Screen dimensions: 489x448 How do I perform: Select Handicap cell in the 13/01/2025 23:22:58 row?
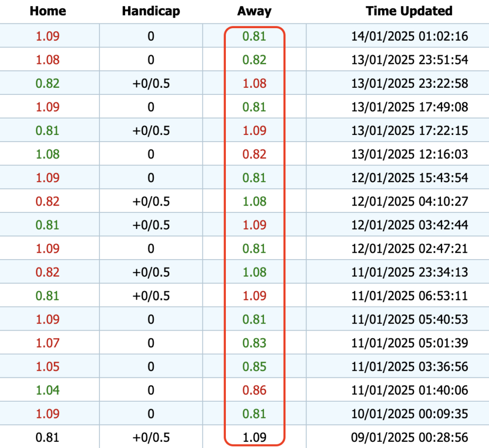pos(151,83)
